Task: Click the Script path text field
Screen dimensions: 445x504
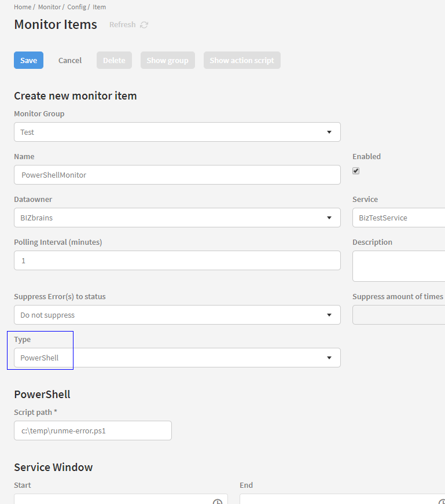Action: [93, 431]
